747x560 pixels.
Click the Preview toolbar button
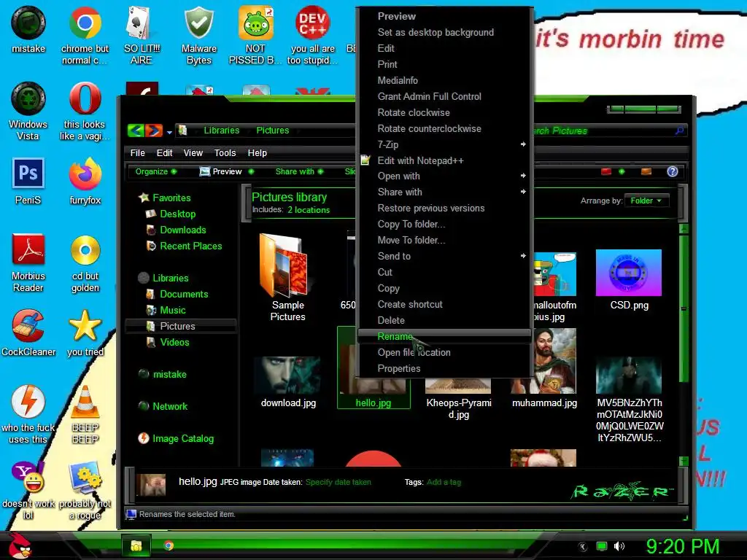[x=221, y=171]
